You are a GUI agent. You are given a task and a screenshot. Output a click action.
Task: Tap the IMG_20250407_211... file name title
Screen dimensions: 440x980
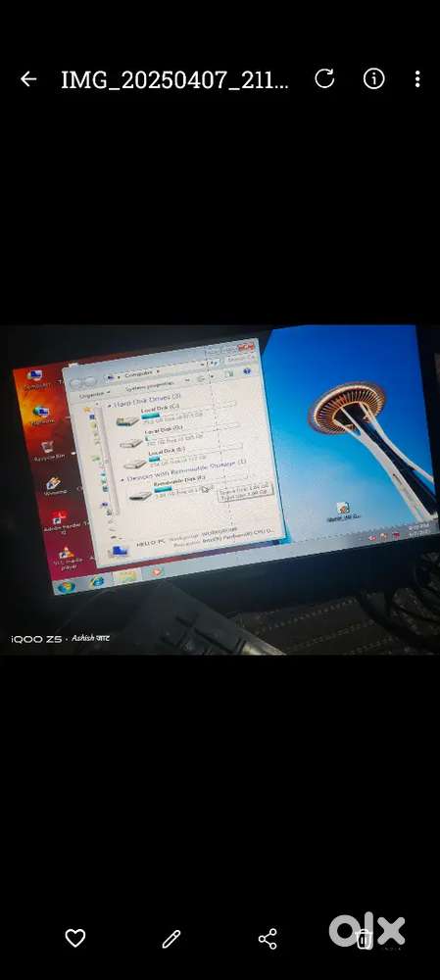(174, 80)
